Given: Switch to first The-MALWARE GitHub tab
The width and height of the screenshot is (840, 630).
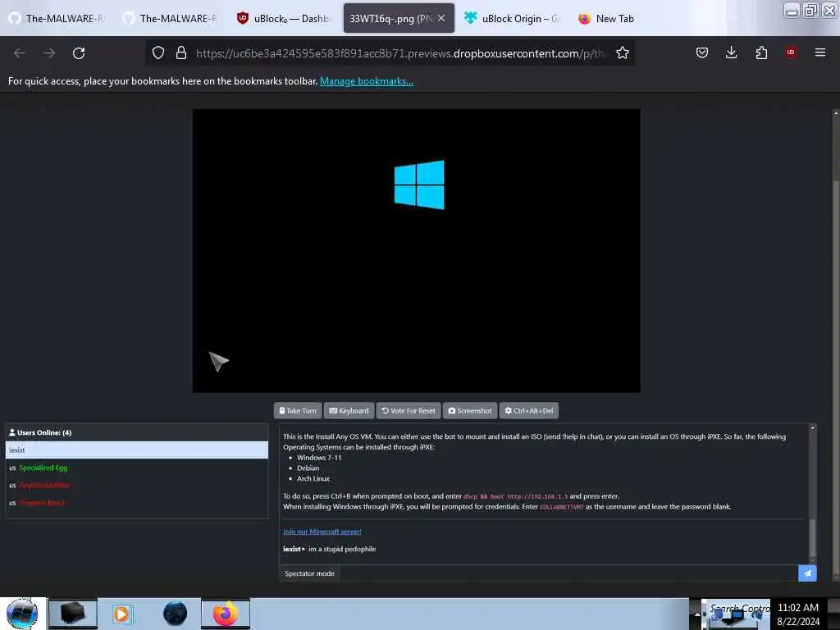Looking at the screenshot, I should (57, 18).
